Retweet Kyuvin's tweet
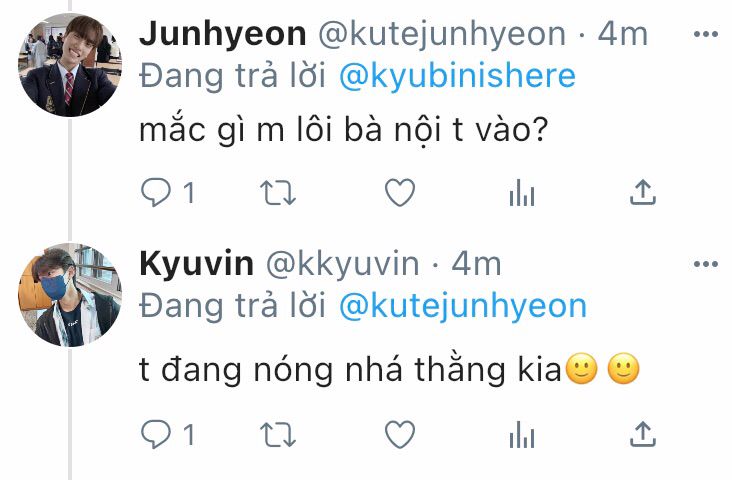The width and height of the screenshot is (732, 480). (278, 435)
